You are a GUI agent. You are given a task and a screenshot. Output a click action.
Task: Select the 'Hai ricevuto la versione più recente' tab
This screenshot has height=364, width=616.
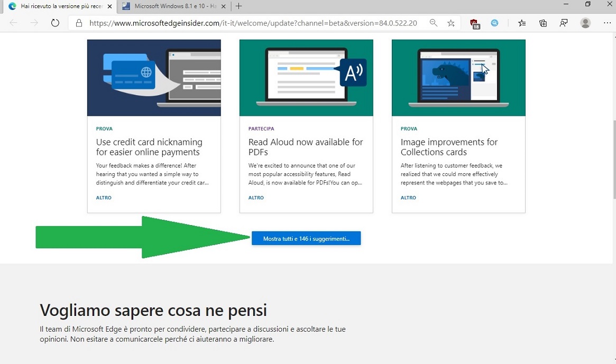(x=60, y=6)
